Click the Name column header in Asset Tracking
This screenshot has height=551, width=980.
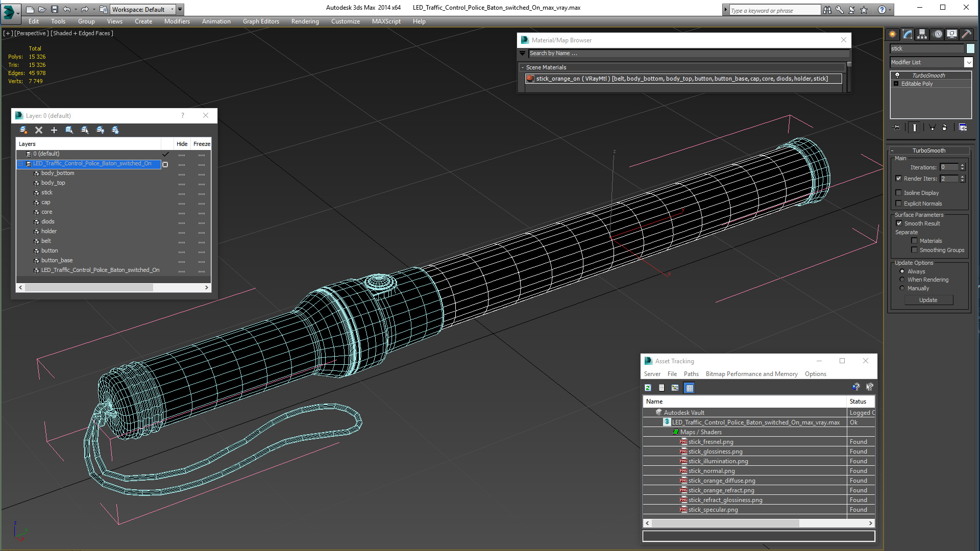(744, 402)
